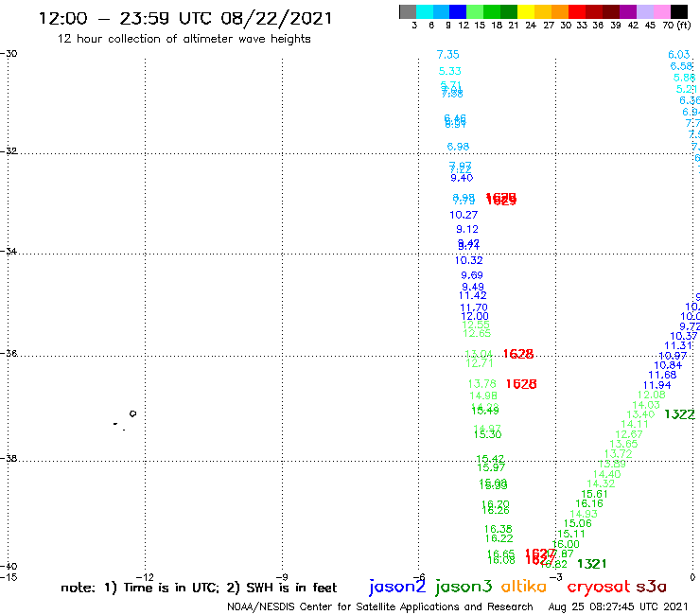Click the light green legend swatch
The image size is (700, 615).
click(475, 11)
